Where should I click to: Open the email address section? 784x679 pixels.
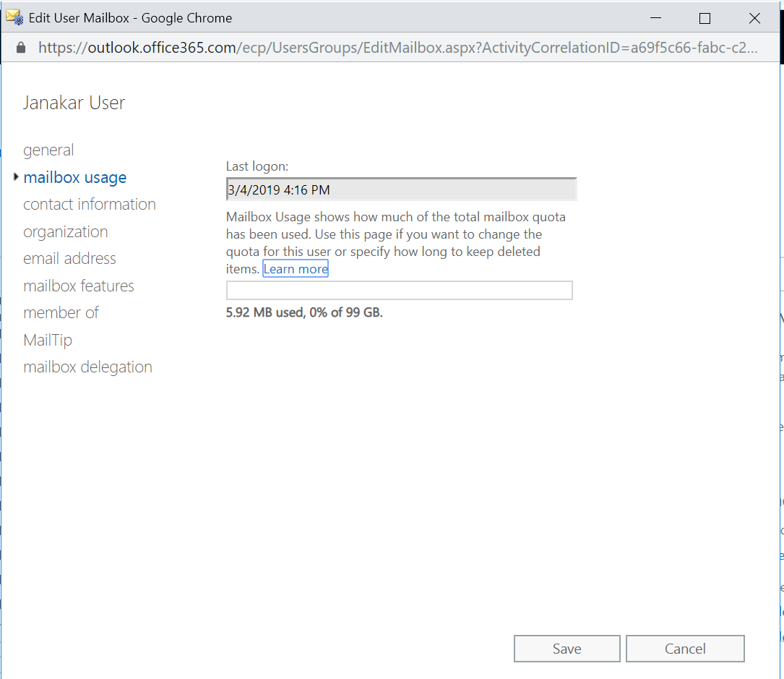pyautogui.click(x=69, y=259)
